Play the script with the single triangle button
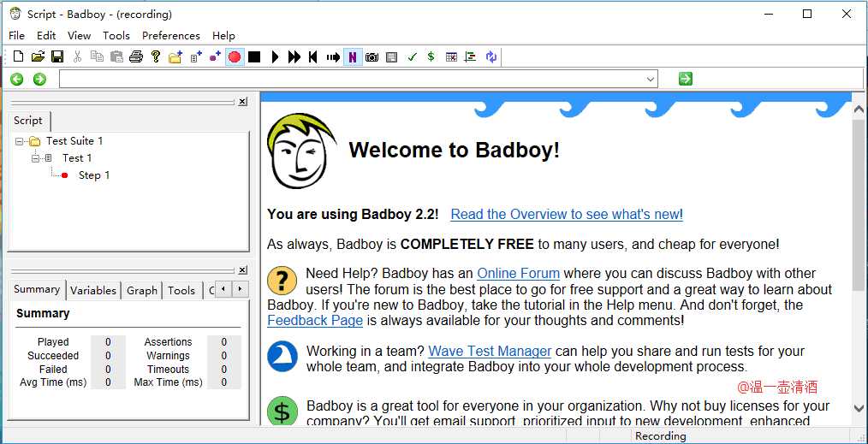Image resolution: width=868 pixels, height=444 pixels. point(275,56)
